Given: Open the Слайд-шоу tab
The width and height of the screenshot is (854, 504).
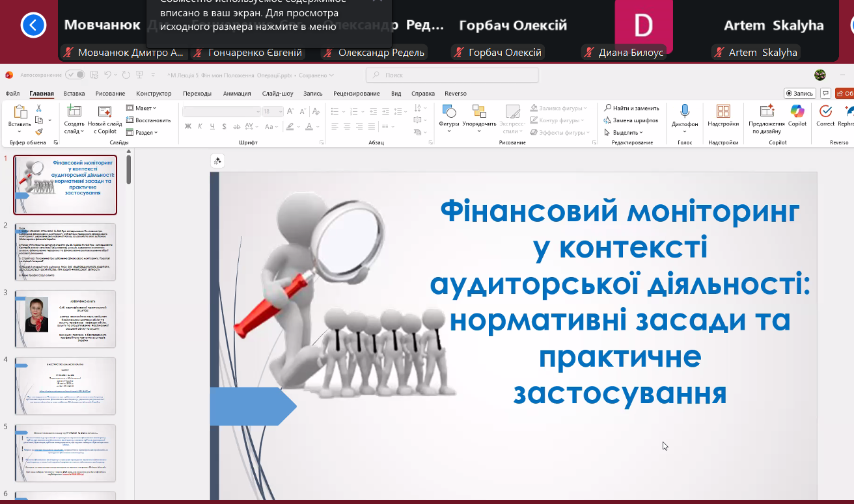Looking at the screenshot, I should (277, 94).
